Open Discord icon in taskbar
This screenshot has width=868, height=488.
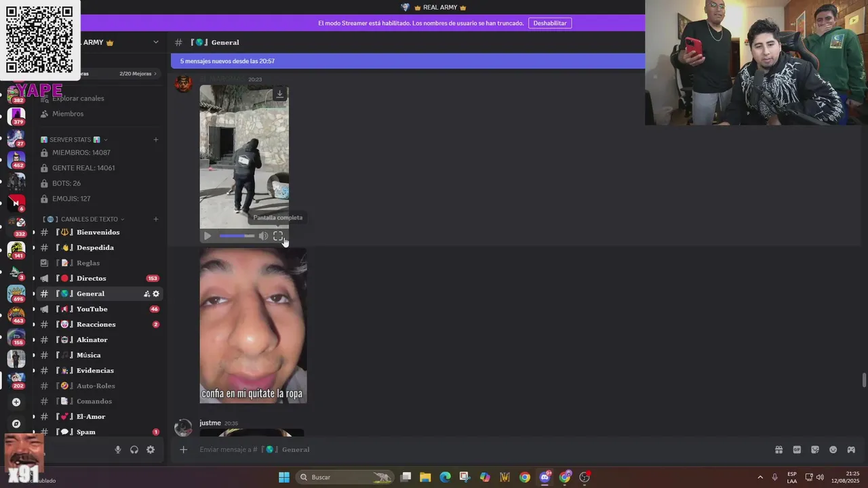(545, 477)
